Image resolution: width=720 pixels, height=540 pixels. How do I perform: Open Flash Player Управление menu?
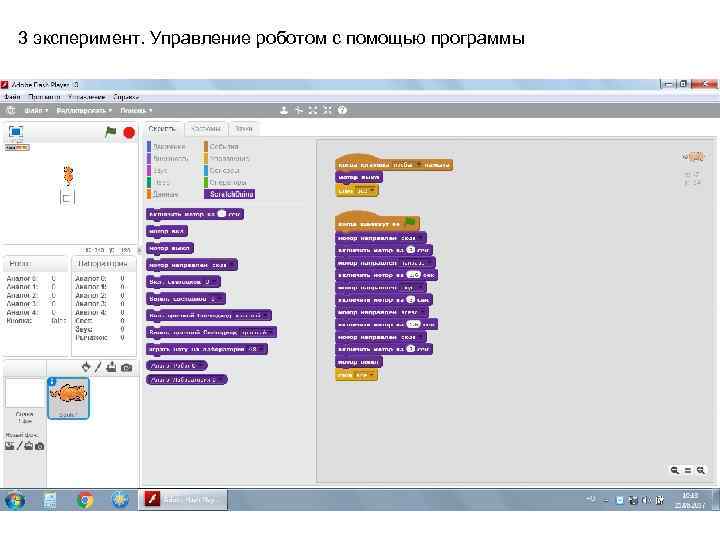[x=87, y=97]
